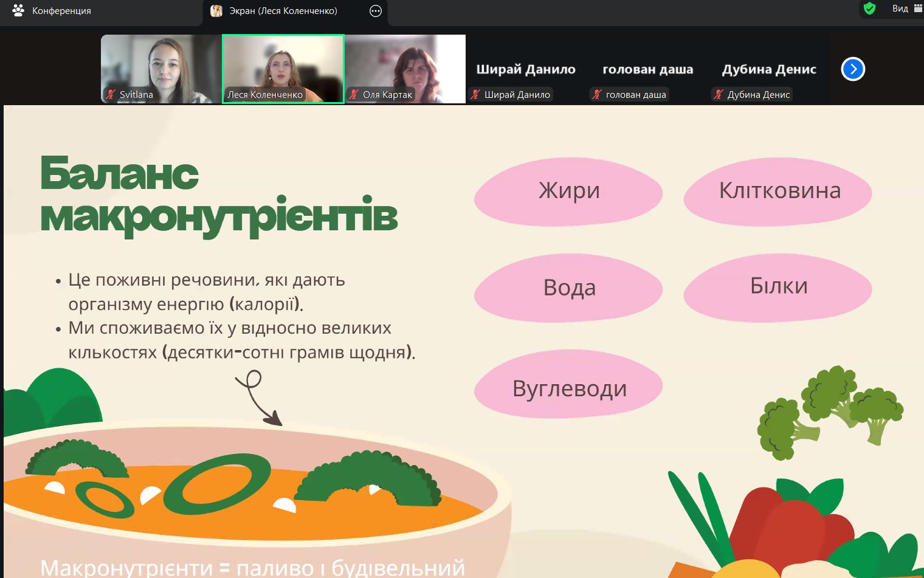Click the green encryption shield icon
The width and height of the screenshot is (924, 578).
pos(869,9)
